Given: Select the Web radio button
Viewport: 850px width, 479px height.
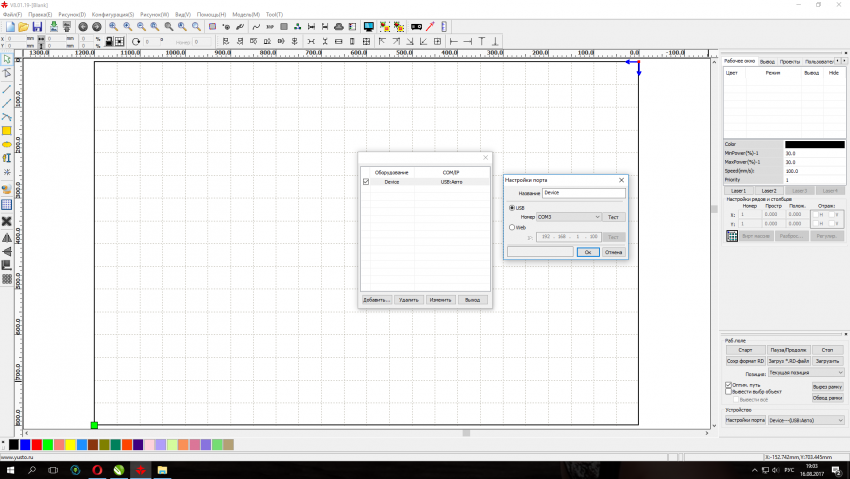Looking at the screenshot, I should (512, 227).
